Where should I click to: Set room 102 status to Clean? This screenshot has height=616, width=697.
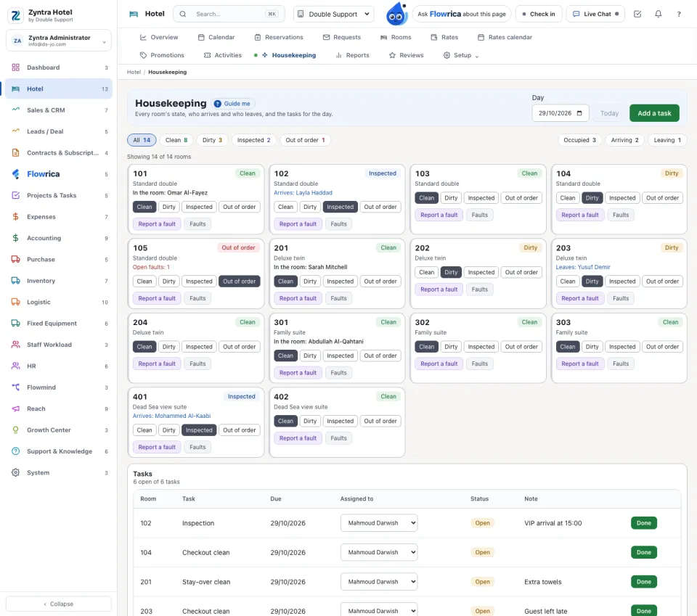click(x=285, y=207)
